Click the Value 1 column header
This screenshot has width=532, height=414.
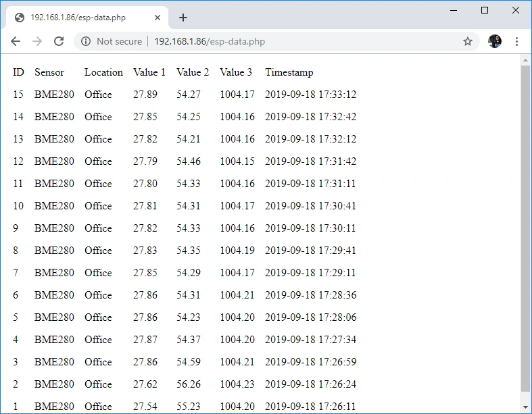coord(149,72)
